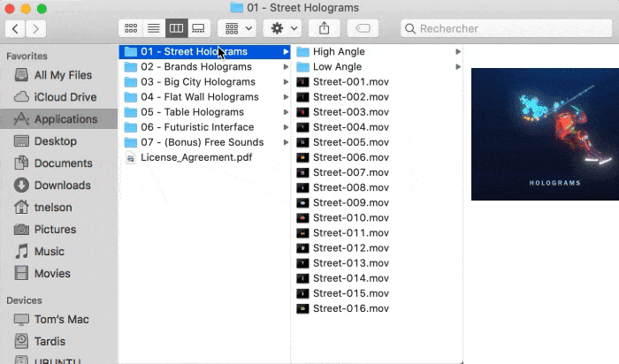
Task: Select 02 - Brands Holograms folder
Action: pyautogui.click(x=204, y=66)
